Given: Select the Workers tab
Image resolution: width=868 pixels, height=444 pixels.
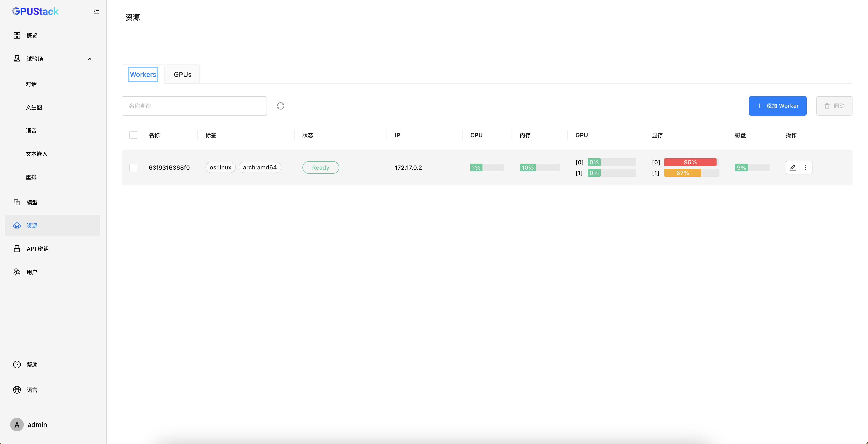Looking at the screenshot, I should pos(143,74).
